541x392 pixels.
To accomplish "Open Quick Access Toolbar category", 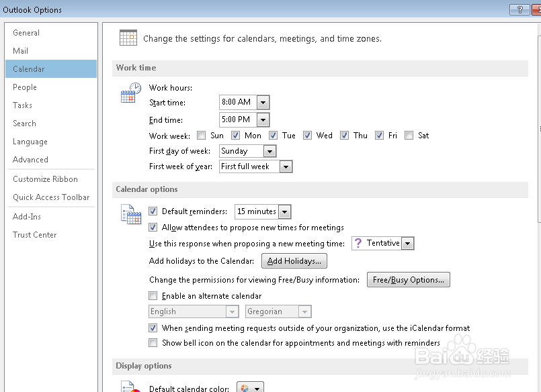I will click(51, 197).
